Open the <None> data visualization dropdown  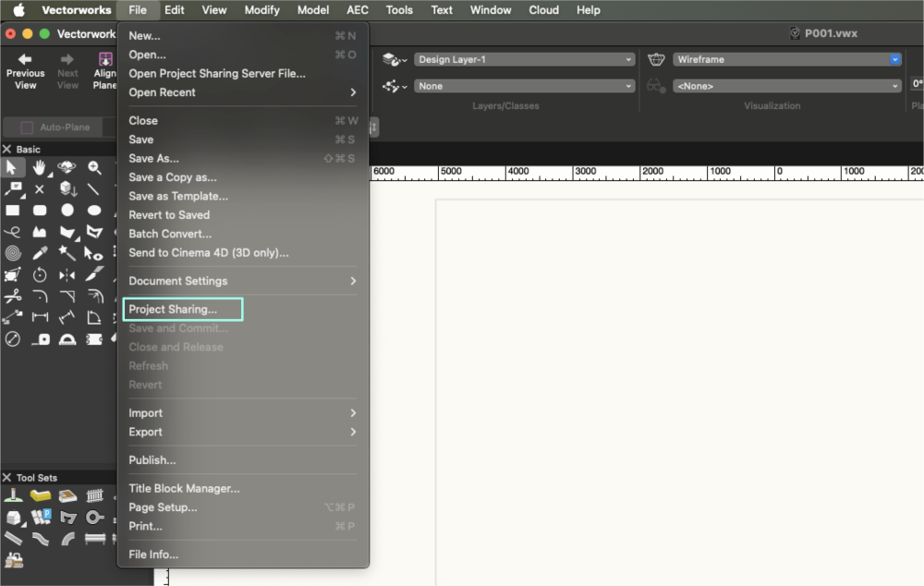pos(786,86)
